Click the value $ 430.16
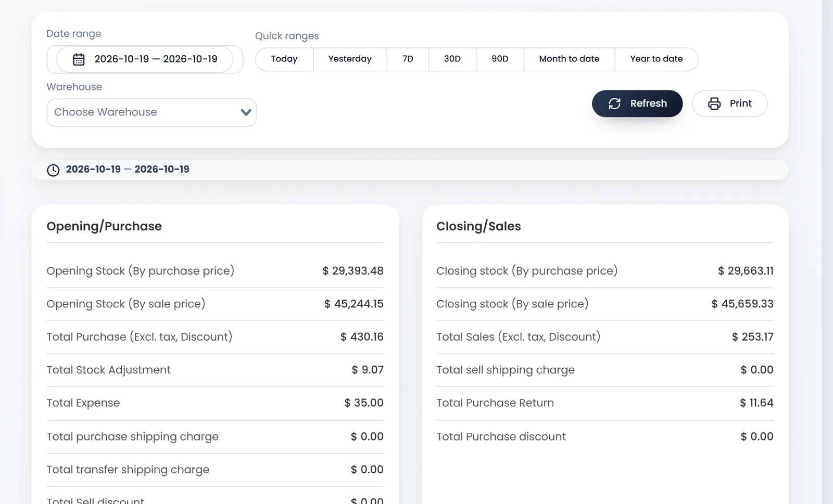 tap(362, 337)
